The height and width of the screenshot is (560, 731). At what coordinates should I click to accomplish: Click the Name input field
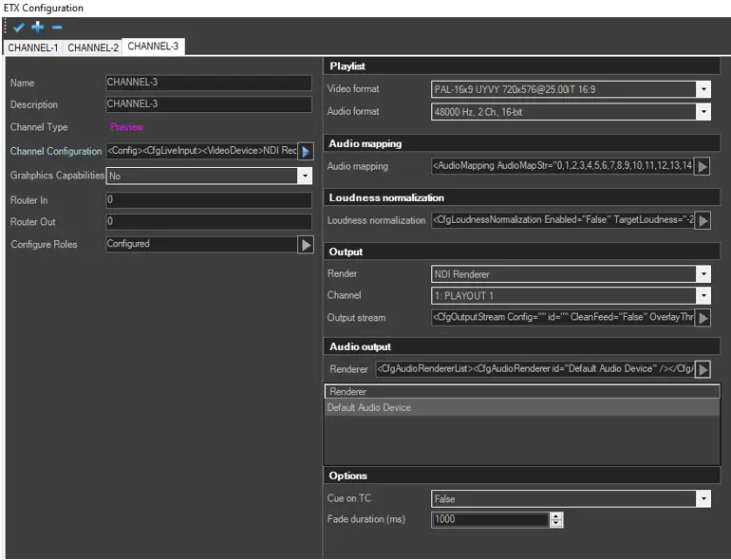[209, 84]
